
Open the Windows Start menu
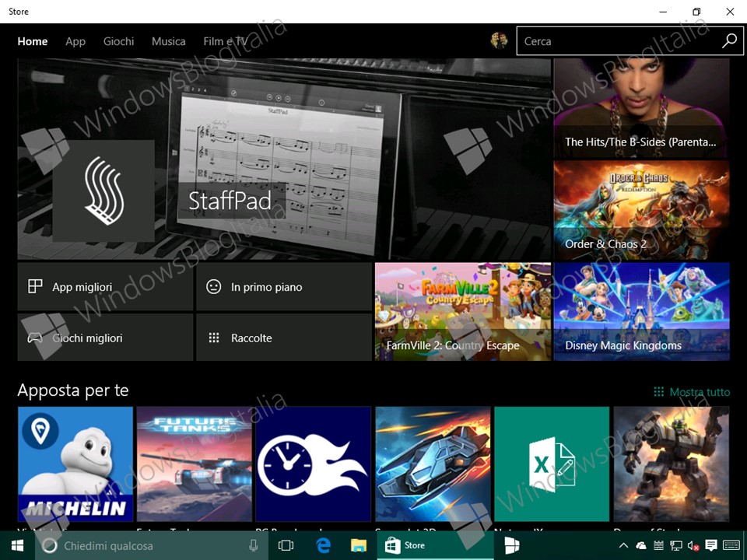coord(17,546)
